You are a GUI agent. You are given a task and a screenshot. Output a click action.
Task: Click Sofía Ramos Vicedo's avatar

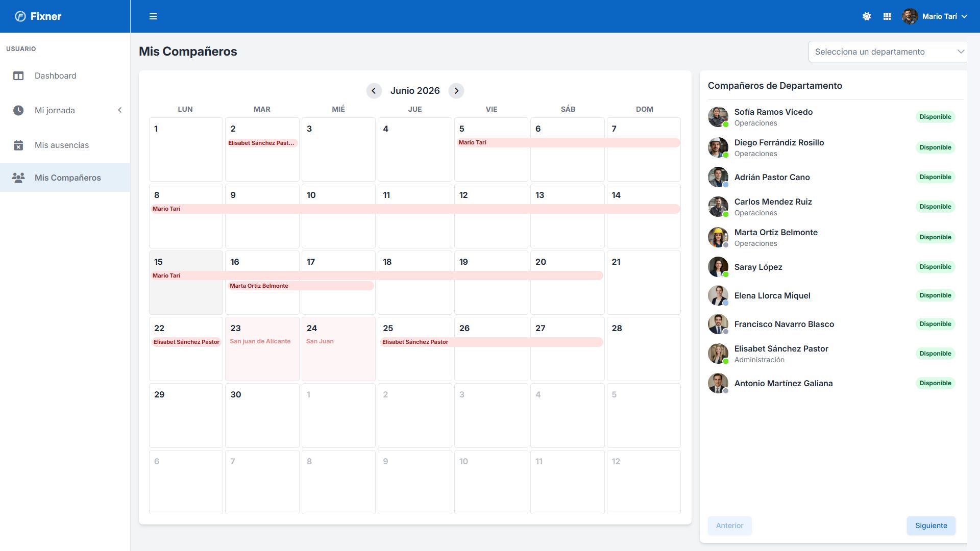click(718, 117)
